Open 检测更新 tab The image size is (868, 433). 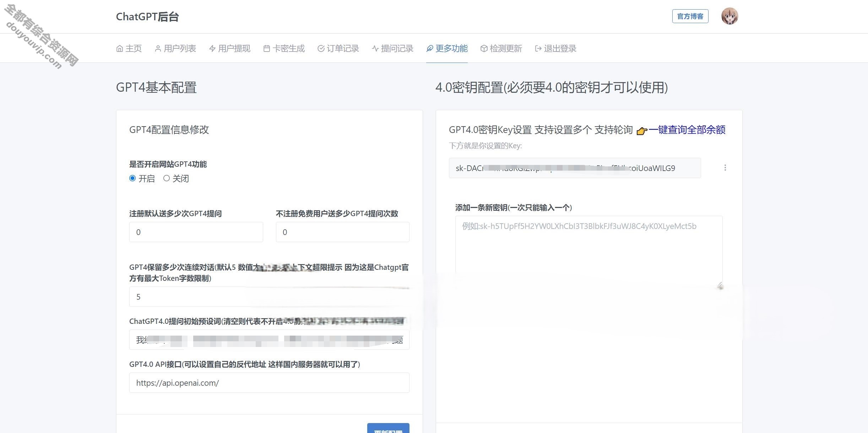click(501, 48)
